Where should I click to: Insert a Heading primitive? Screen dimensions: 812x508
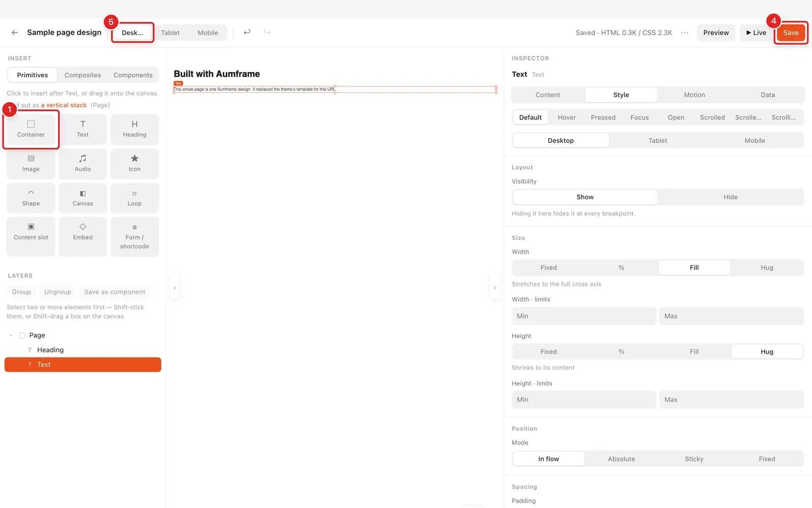[x=134, y=129]
